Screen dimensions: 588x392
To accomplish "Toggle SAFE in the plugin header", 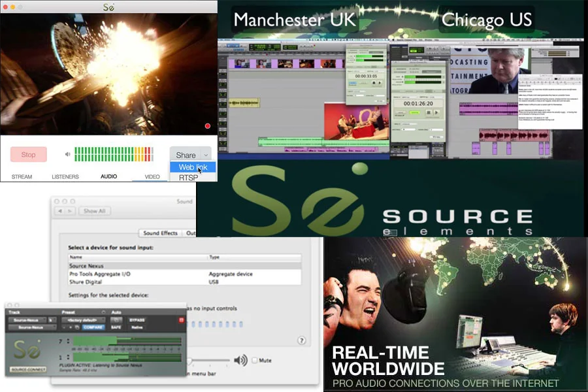I will [116, 327].
